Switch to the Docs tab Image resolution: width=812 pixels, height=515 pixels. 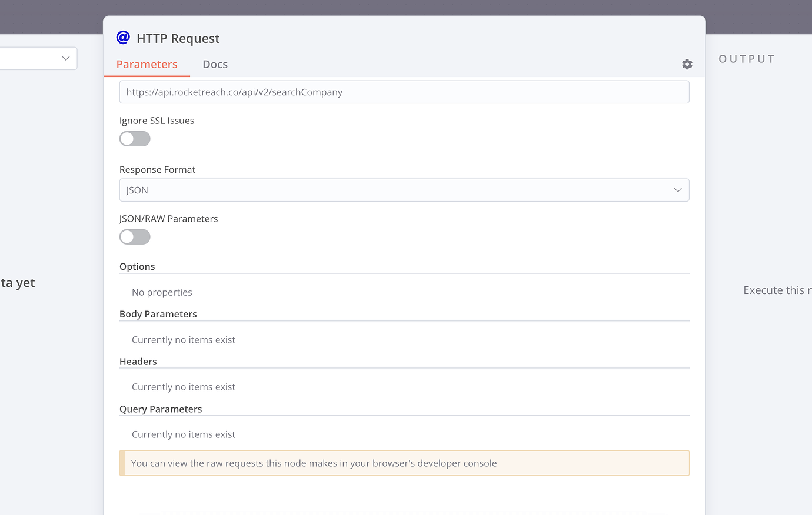pyautogui.click(x=215, y=64)
